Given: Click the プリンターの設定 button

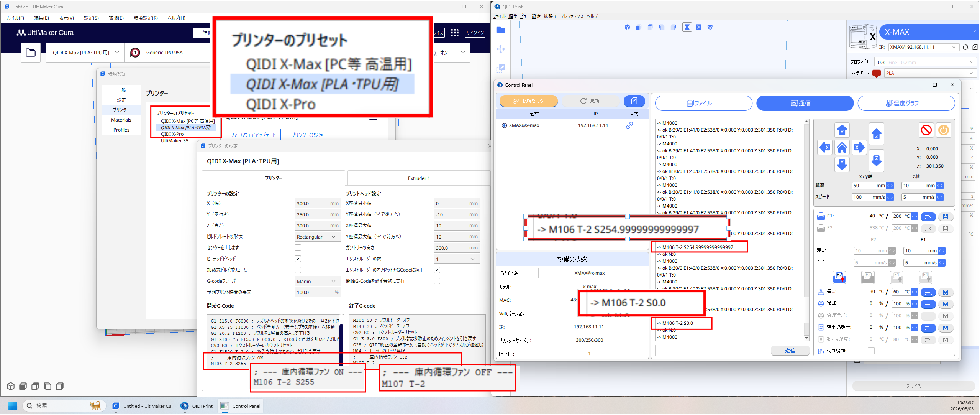Looking at the screenshot, I should click(x=307, y=135).
